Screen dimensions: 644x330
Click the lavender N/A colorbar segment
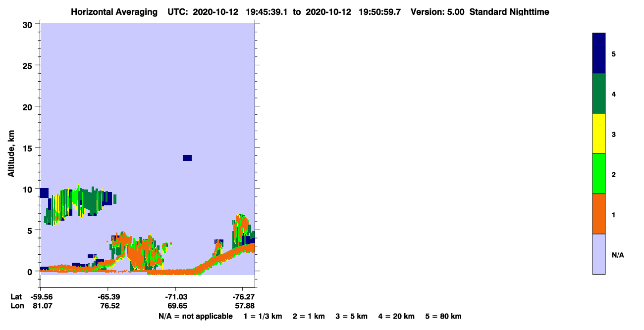click(599, 254)
